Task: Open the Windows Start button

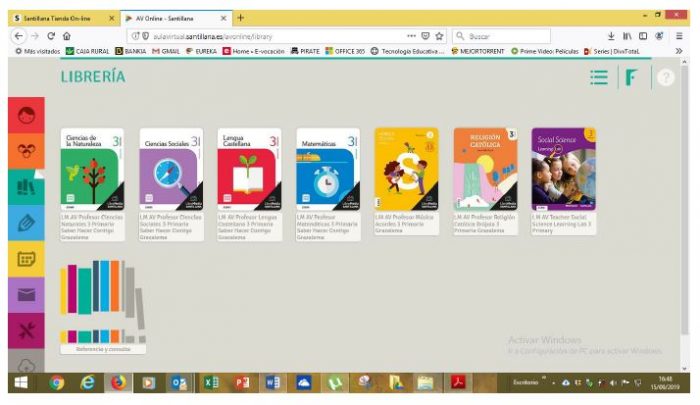Action: (x=21, y=383)
